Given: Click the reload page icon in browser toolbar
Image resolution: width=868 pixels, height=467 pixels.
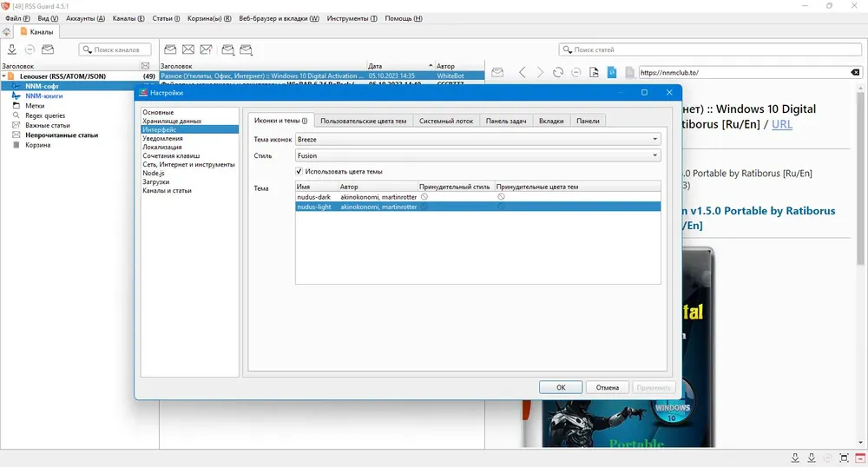Looking at the screenshot, I should coord(558,73).
